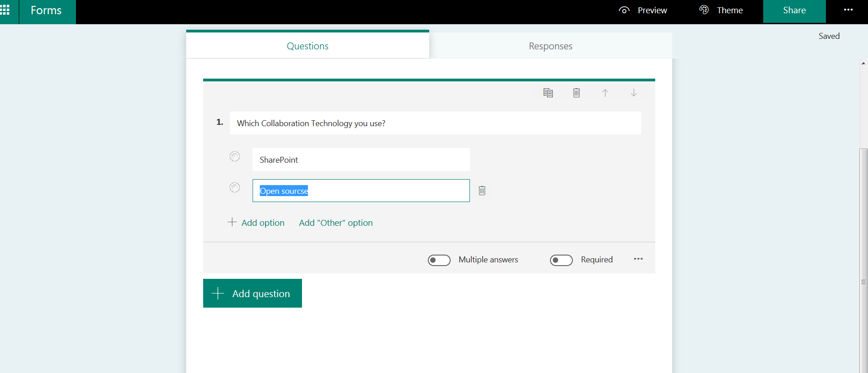Select the Open sourcse radio button
The height and width of the screenshot is (373, 868).
235,188
